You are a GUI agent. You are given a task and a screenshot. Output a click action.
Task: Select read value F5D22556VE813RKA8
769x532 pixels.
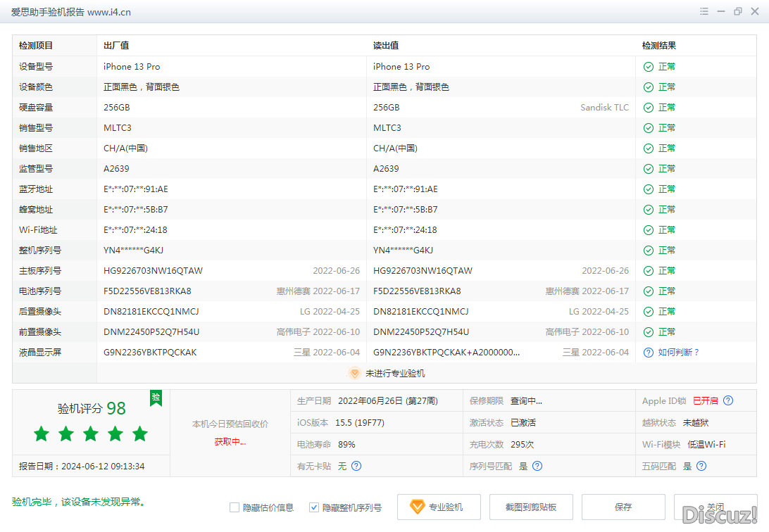(x=417, y=291)
